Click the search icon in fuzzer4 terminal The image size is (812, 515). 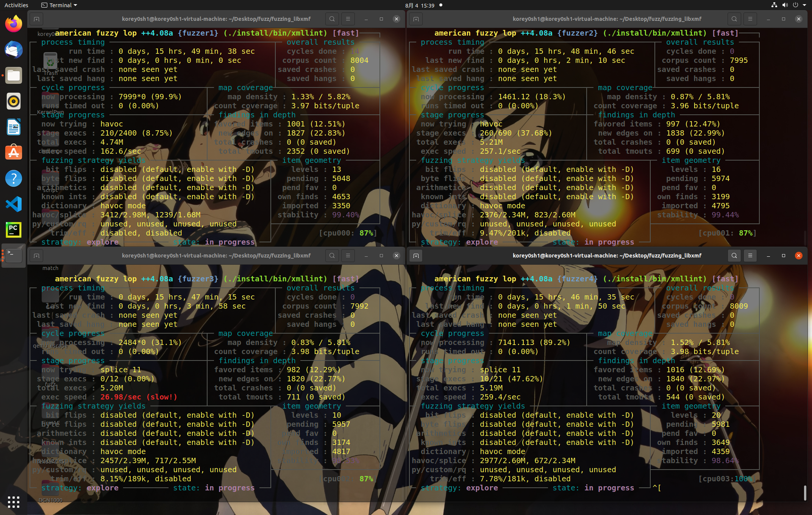734,256
